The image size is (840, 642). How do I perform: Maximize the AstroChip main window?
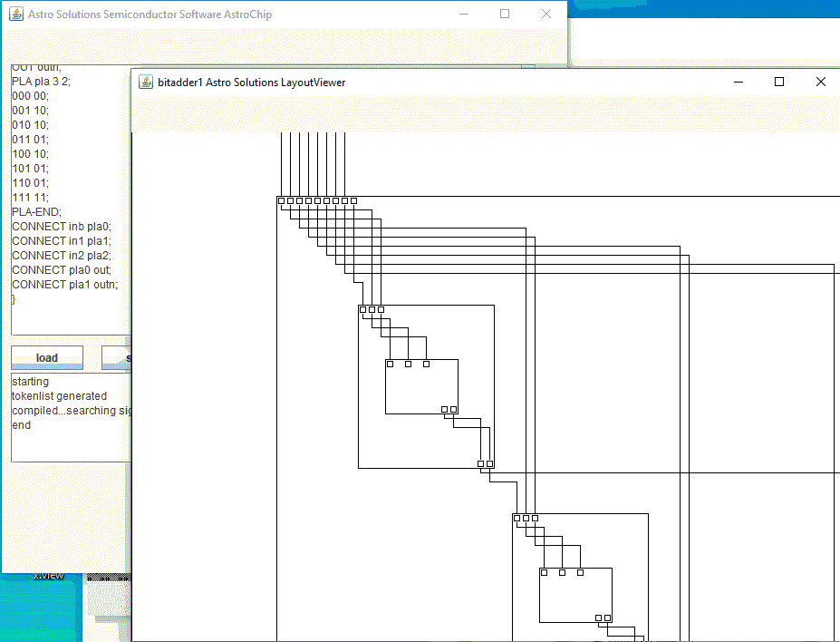pos(505,14)
